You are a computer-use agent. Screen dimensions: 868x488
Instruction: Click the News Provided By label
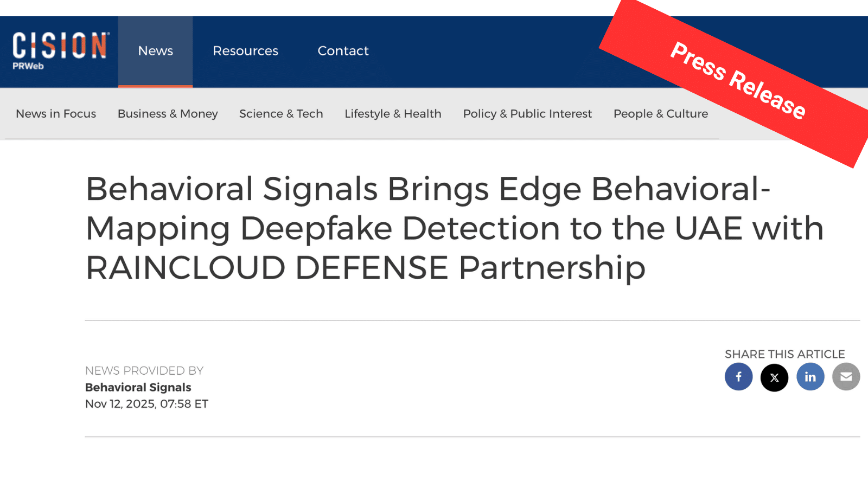coord(144,371)
